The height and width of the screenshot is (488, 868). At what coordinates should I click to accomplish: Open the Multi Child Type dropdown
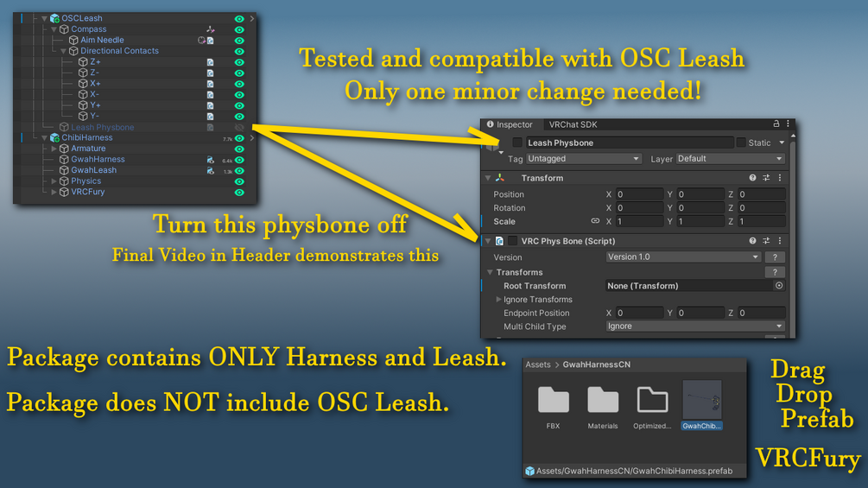tap(695, 326)
